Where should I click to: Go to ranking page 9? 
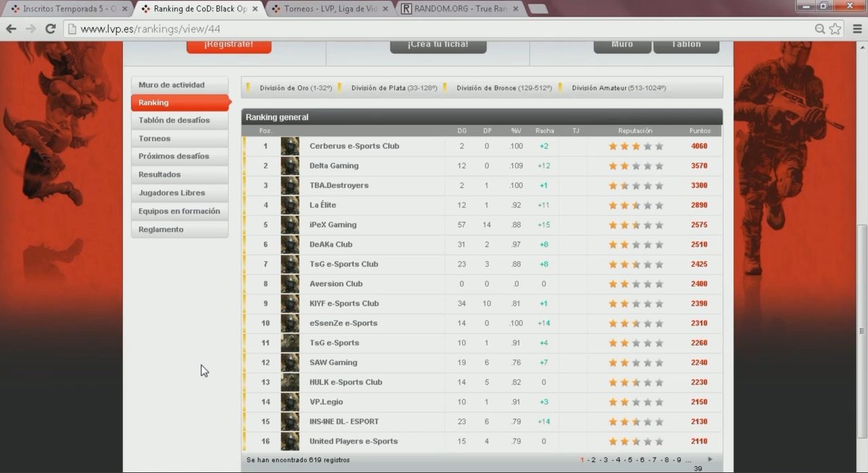[x=678, y=460]
